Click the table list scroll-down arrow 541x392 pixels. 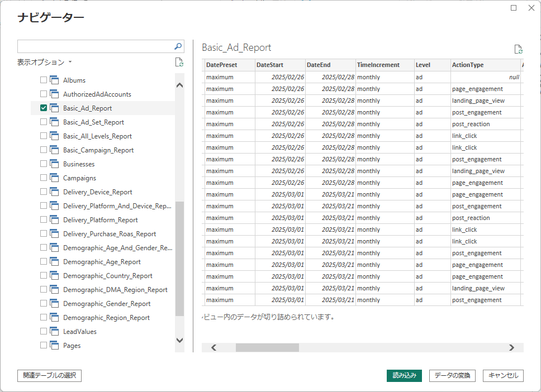[179, 340]
